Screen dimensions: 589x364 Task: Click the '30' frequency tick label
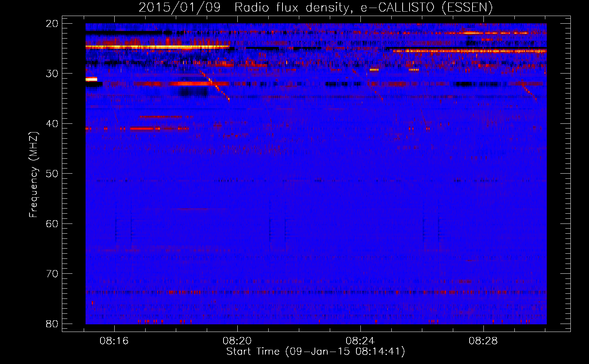tap(52, 74)
